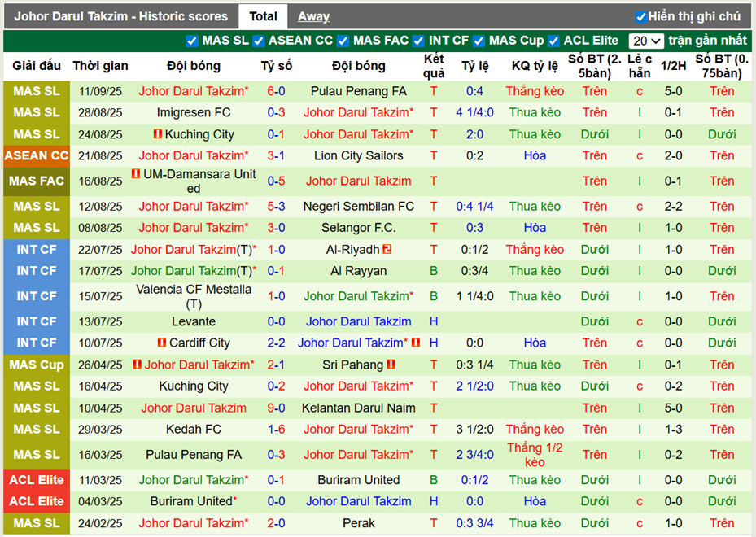The image size is (756, 537).
Task: Open Valencia CF Mestalla (T) team link
Action: tap(194, 296)
